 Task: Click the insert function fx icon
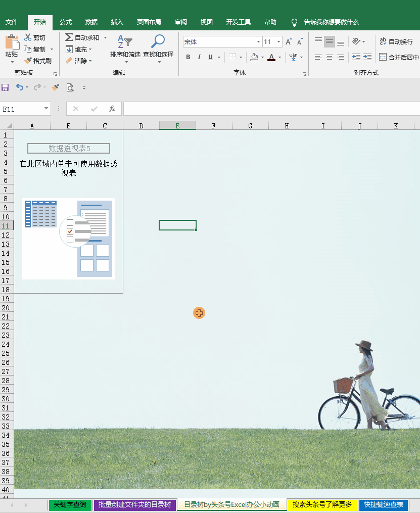112,109
